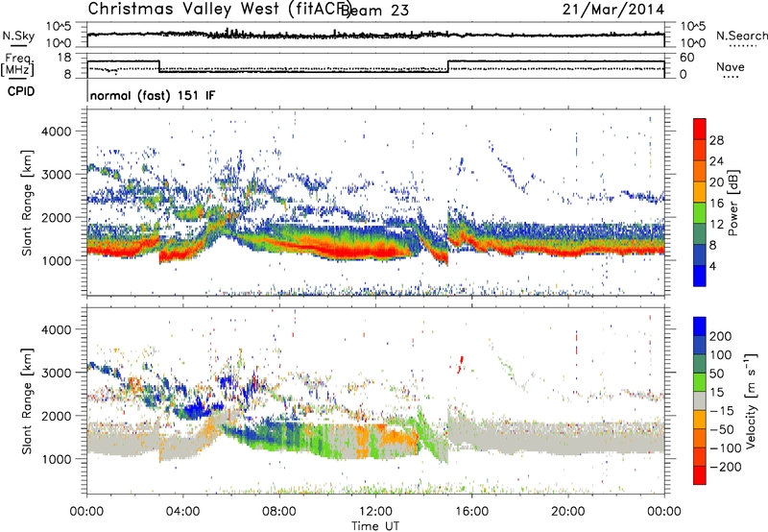Click the 4 label on the power color bar
The height and width of the screenshot is (532, 768).
713,267
